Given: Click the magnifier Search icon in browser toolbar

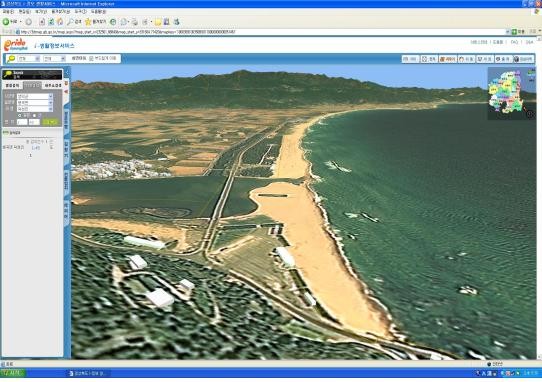Looking at the screenshot, I should tap(70, 22).
